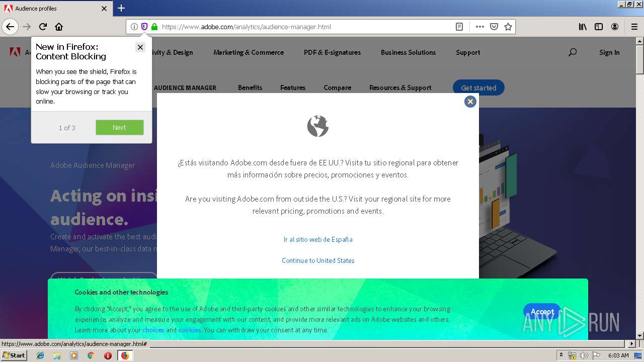Image resolution: width=644 pixels, height=362 pixels.
Task: Show hidden tray icons arrow
Action: pyautogui.click(x=561, y=355)
